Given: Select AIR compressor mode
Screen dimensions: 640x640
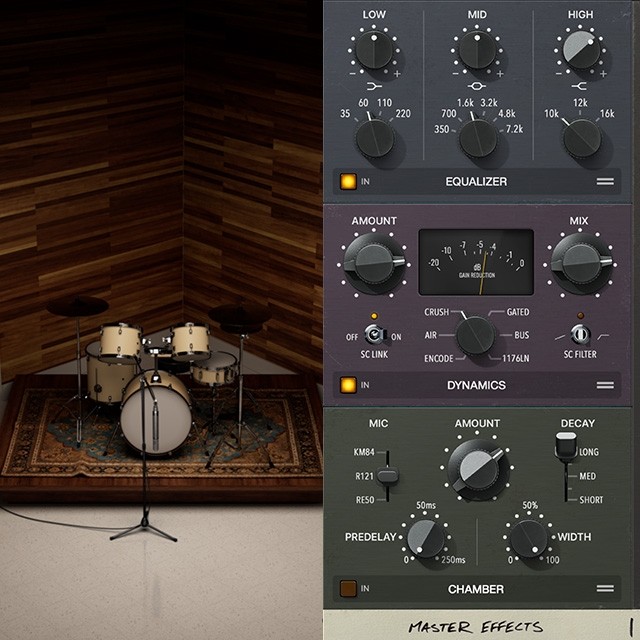Looking at the screenshot, I should (x=431, y=335).
